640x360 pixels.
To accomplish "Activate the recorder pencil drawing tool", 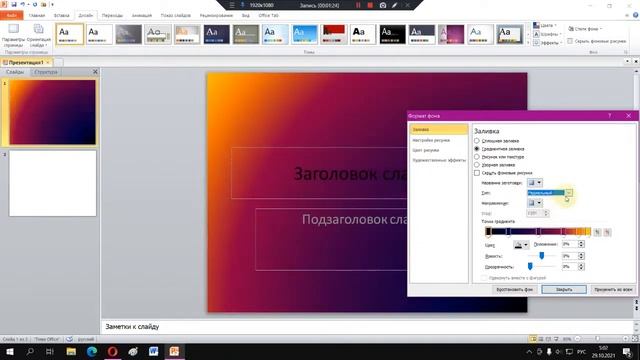I will [395, 5].
